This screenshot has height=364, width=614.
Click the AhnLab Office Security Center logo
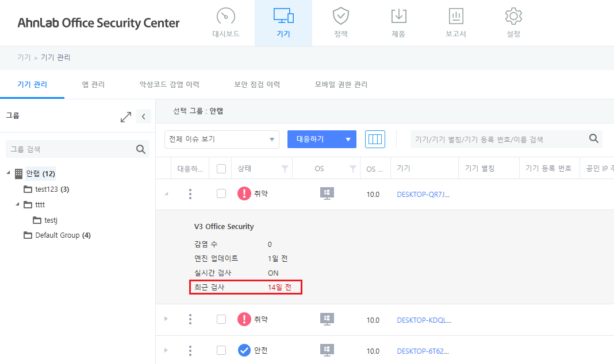click(99, 23)
